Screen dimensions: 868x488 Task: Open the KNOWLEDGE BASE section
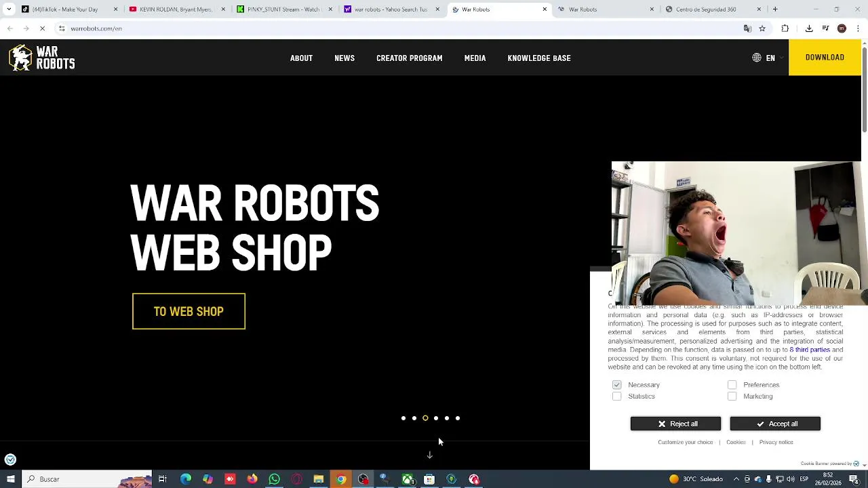pos(539,58)
